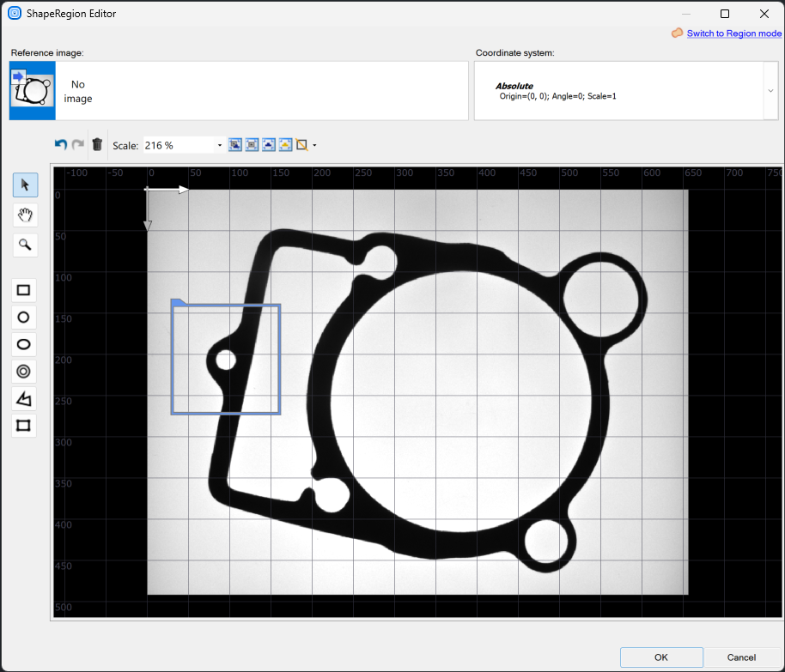This screenshot has height=672, width=785.
Task: Click the crossed-out rectangle toolbar icon
Action: point(301,145)
